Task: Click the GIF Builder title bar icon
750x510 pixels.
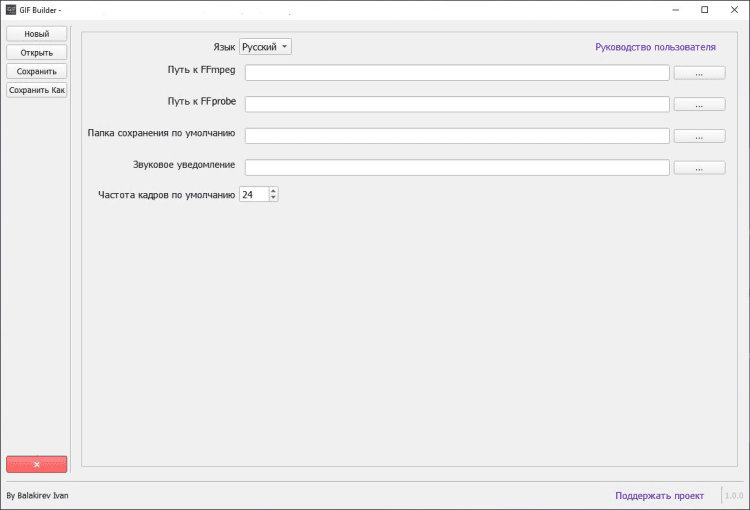Action: coord(10,10)
